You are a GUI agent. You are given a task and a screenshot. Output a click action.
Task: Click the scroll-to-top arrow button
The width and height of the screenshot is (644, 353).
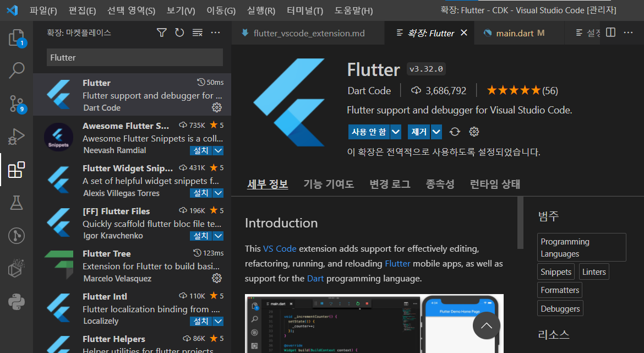pyautogui.click(x=486, y=325)
